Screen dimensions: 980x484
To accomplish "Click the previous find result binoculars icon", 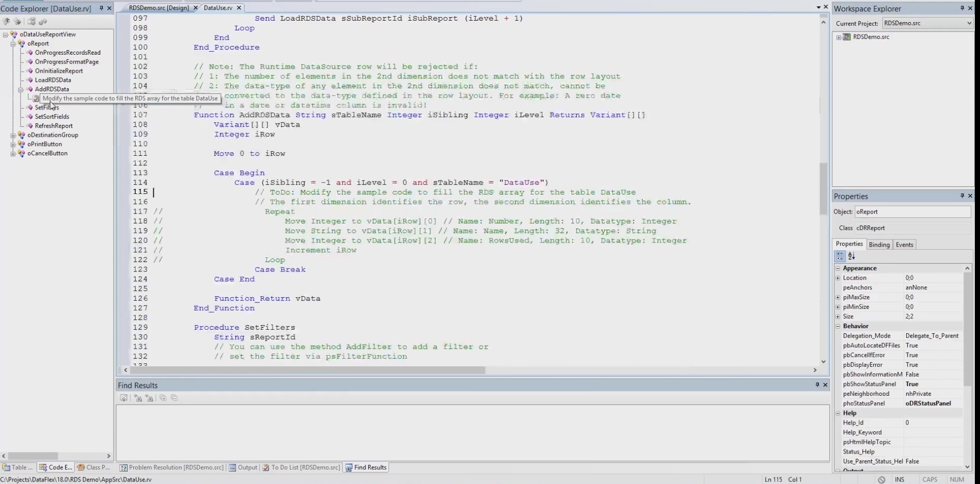I will (x=138, y=398).
